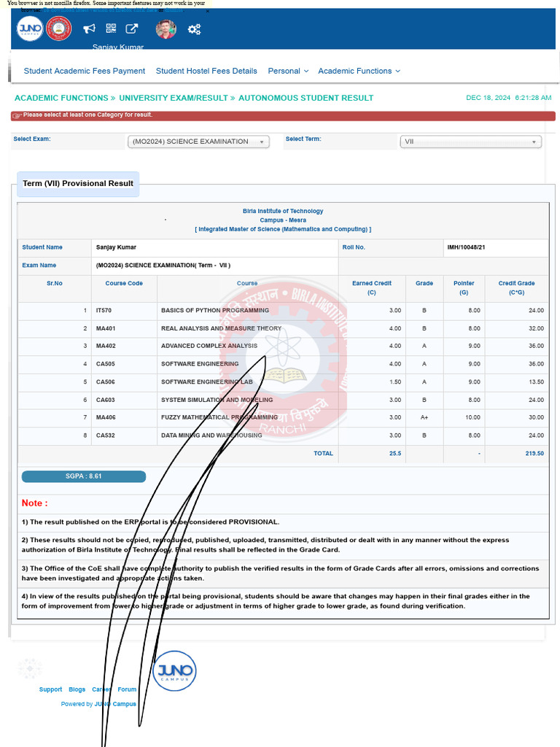The width and height of the screenshot is (560, 747).
Task: Open the Select Exam dropdown
Action: (198, 142)
